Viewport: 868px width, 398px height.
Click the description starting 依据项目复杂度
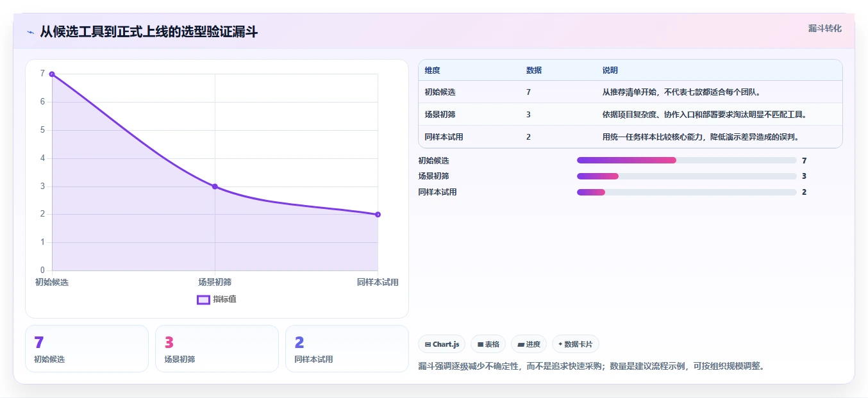tap(704, 115)
